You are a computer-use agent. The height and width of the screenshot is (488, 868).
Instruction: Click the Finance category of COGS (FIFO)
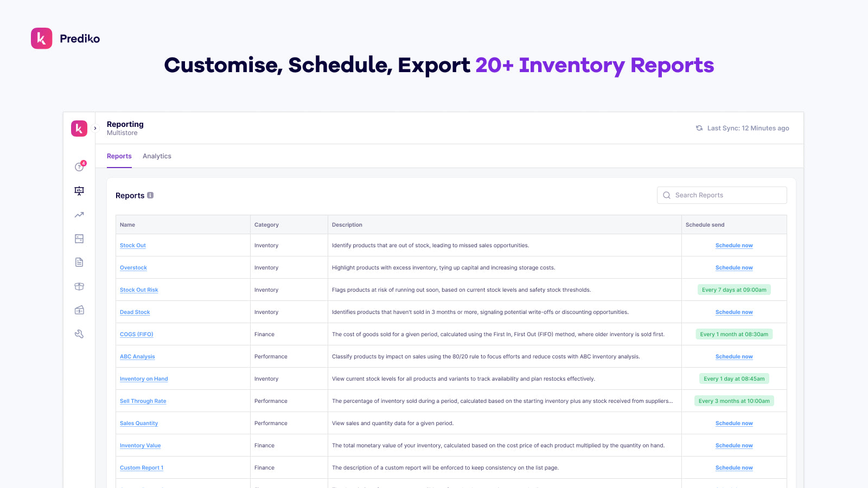point(264,335)
